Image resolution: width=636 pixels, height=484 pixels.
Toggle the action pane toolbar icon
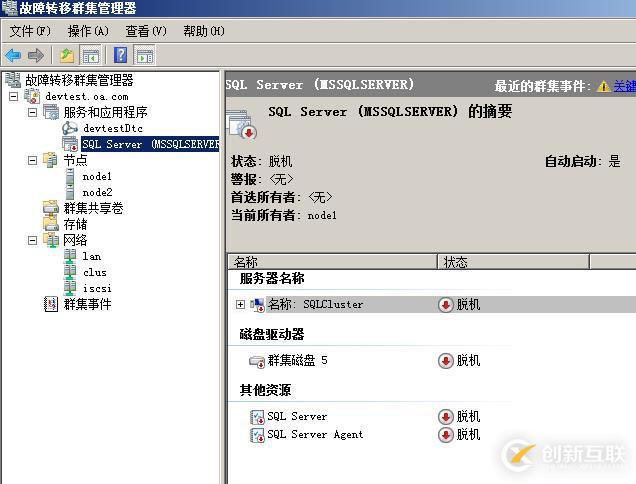(144, 56)
